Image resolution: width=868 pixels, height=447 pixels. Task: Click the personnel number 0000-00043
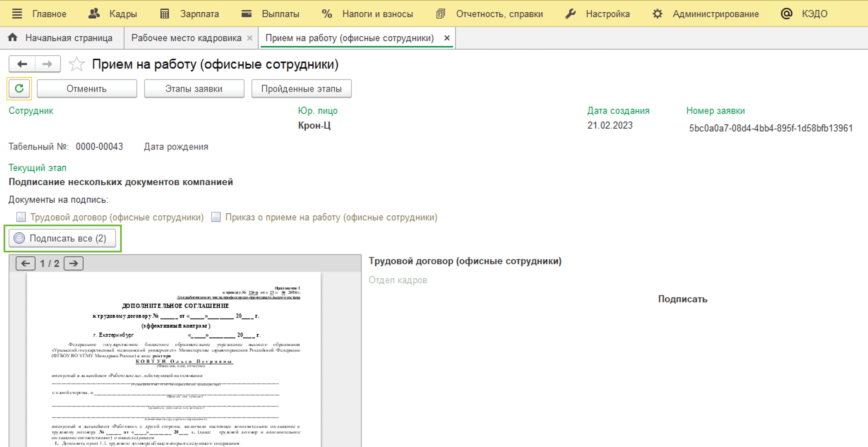(99, 147)
